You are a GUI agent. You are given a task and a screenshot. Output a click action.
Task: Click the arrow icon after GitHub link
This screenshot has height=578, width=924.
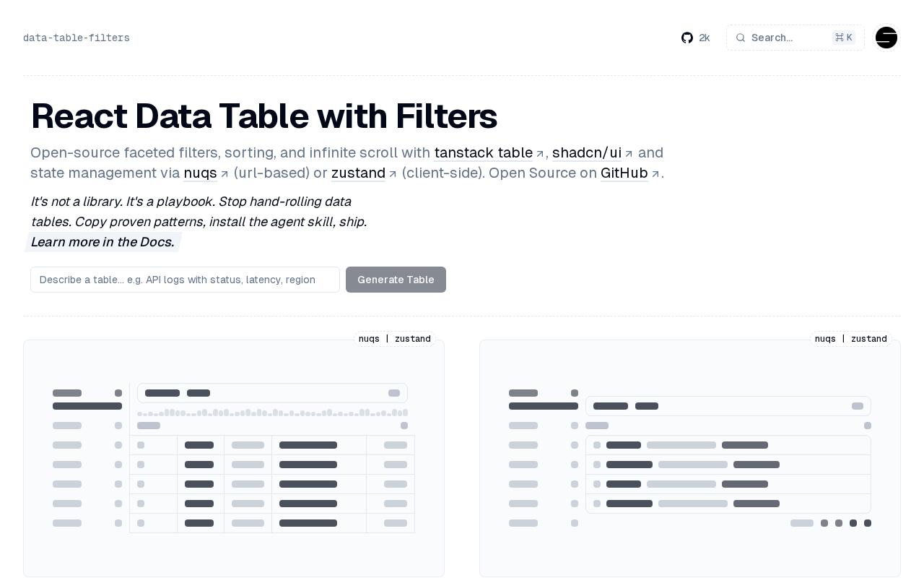[655, 174]
